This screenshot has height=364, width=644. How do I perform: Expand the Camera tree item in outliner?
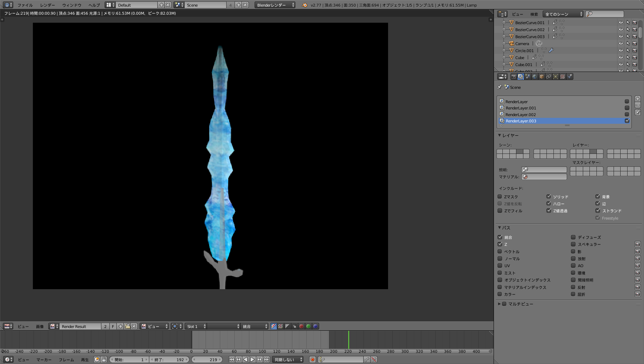coord(504,43)
